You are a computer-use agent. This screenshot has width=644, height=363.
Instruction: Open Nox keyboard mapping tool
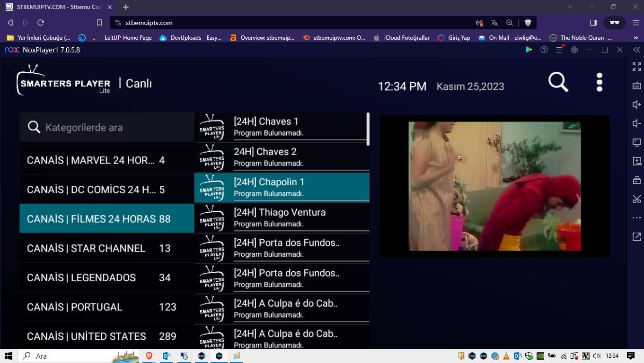tap(637, 86)
